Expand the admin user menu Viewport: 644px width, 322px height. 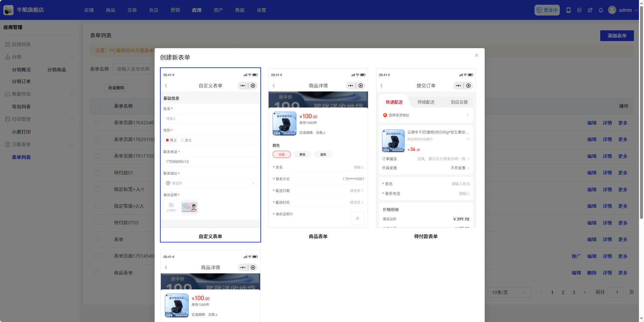click(x=623, y=10)
